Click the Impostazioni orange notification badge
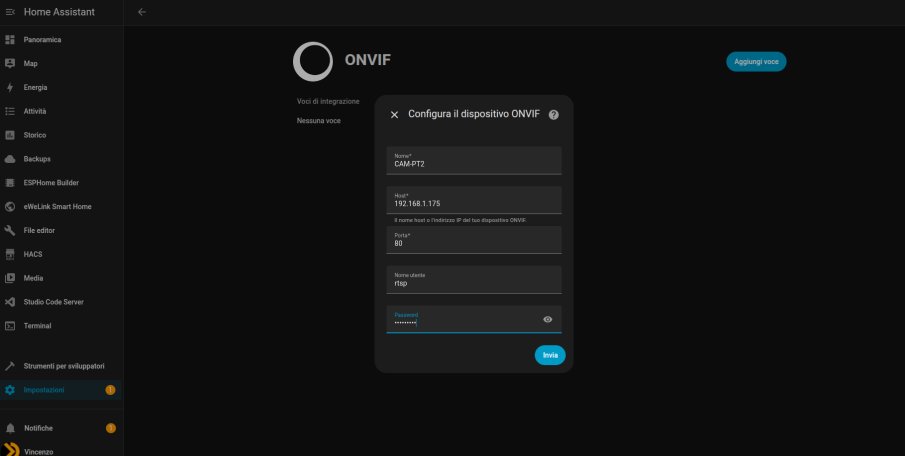 (x=110, y=390)
